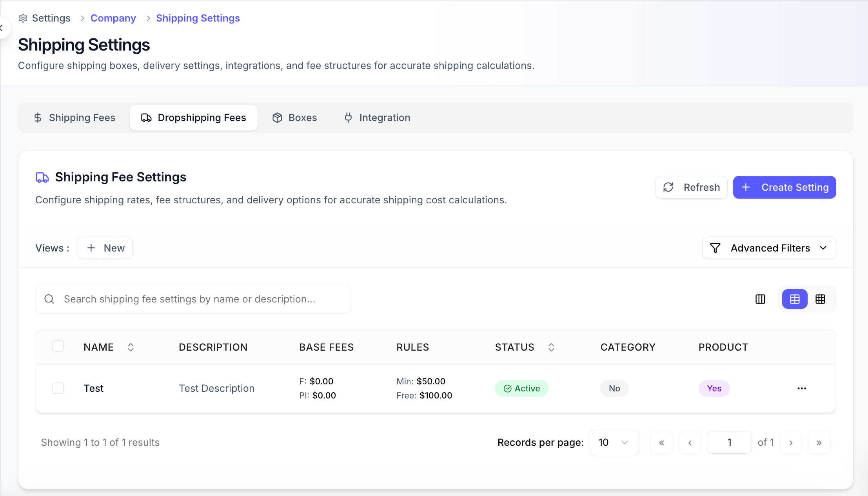Select the dense grid view icon
This screenshot has height=496, width=868.
tap(820, 299)
